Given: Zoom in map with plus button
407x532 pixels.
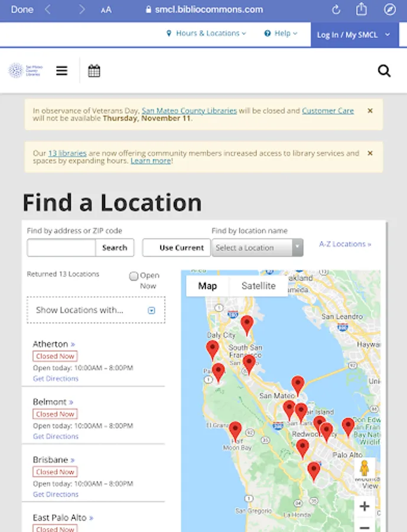Looking at the screenshot, I should point(364,506).
